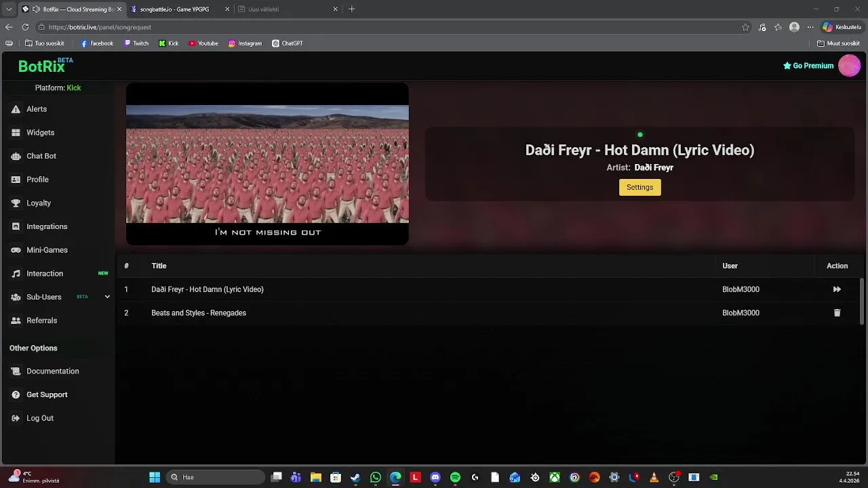Open Twitch bookmark
This screenshot has height=488, width=868.
(136, 43)
